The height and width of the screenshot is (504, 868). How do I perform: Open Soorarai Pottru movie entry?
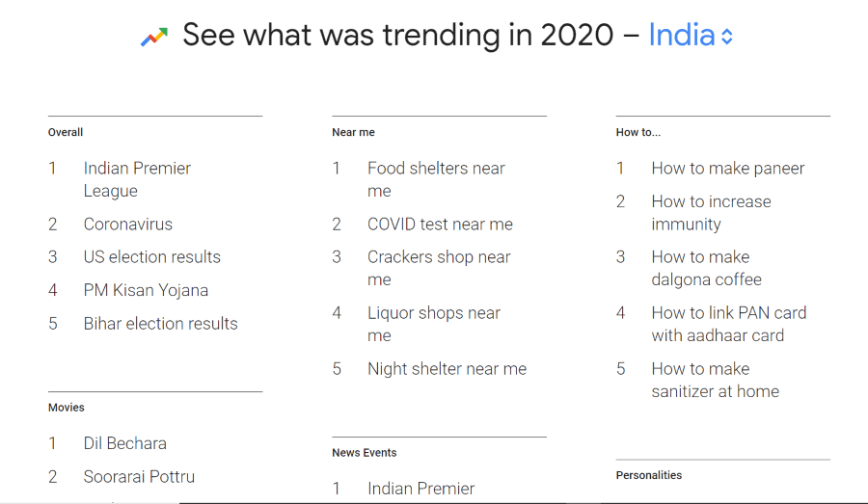(x=139, y=477)
